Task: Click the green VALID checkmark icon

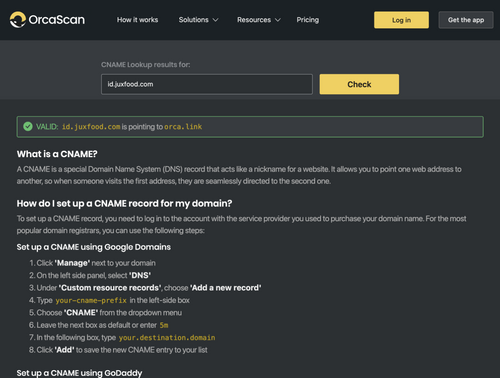Action: pos(28,127)
